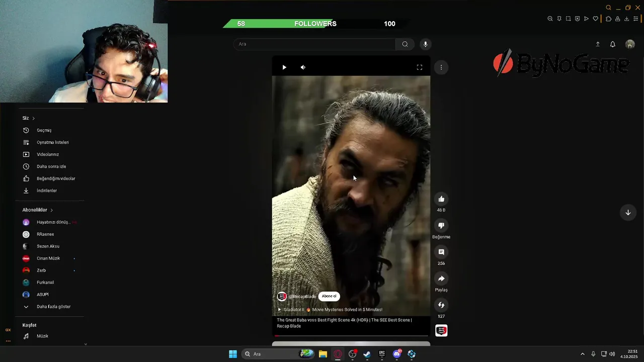Show hidden system tray icons chevron
Image resolution: width=644 pixels, height=362 pixels.
(583, 354)
